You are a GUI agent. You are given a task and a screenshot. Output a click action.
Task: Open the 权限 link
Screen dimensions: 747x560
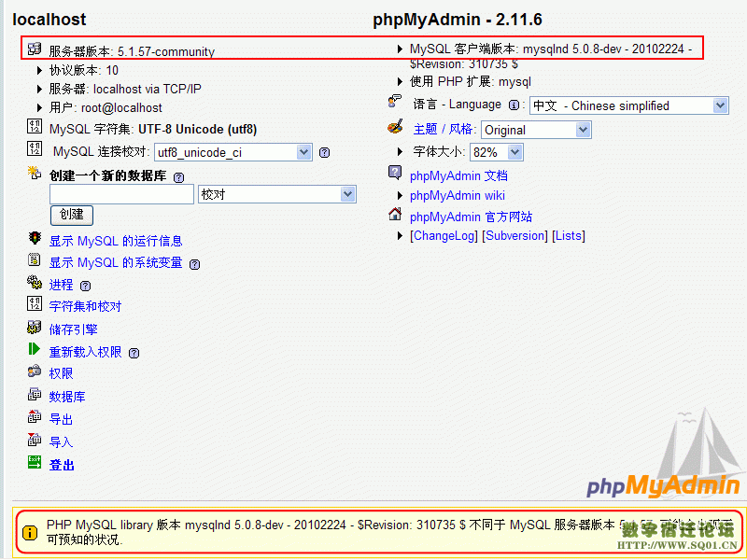[x=61, y=373]
